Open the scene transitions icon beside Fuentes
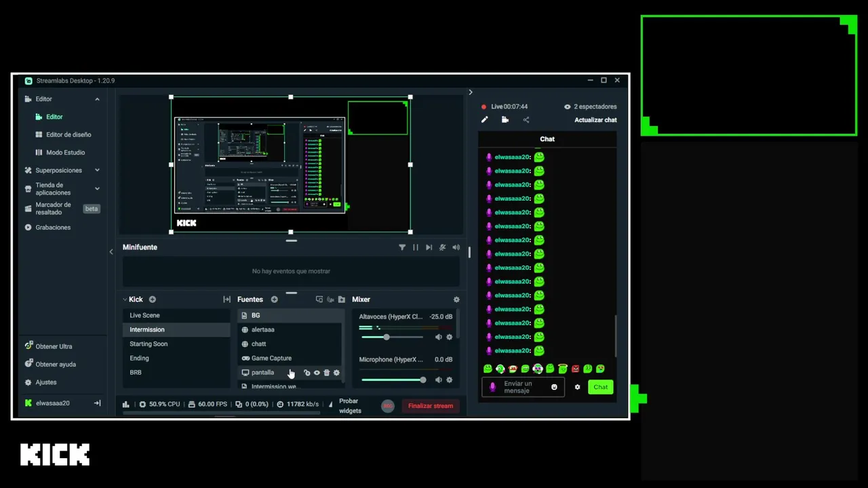868x488 pixels. click(226, 300)
